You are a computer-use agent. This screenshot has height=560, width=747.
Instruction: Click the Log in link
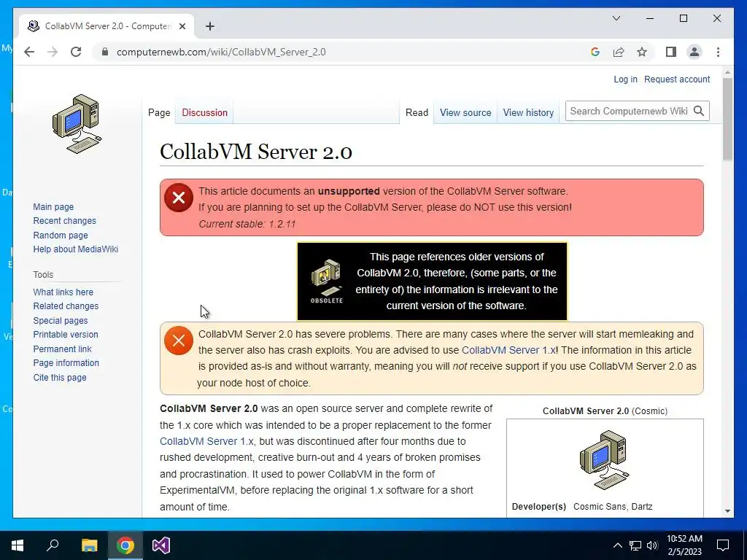point(625,79)
